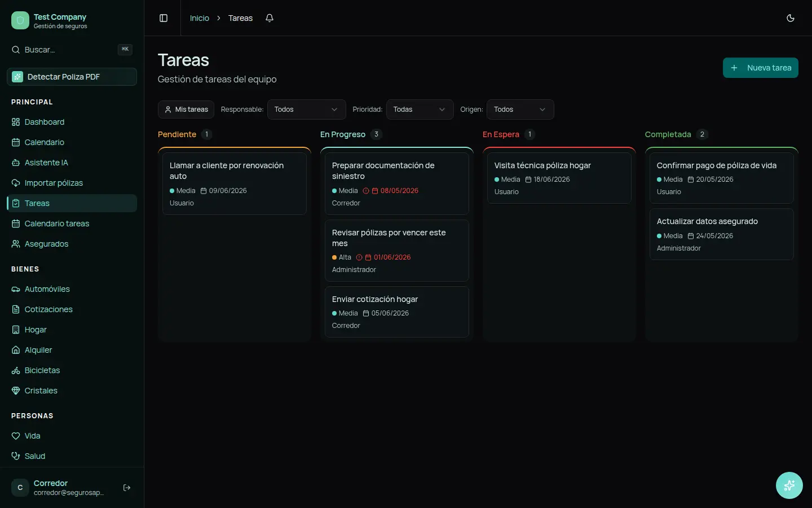Click the En Espera column header
This screenshot has height=508, width=812.
(x=501, y=134)
